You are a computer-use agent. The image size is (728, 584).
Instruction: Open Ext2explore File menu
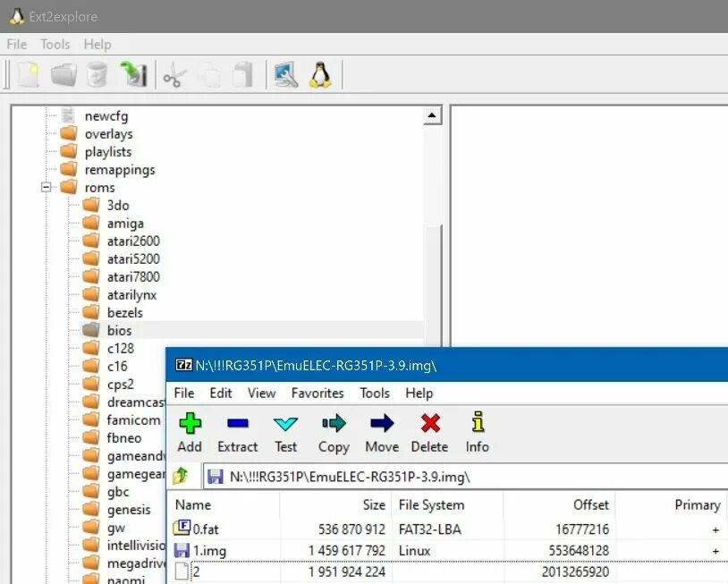tap(17, 44)
